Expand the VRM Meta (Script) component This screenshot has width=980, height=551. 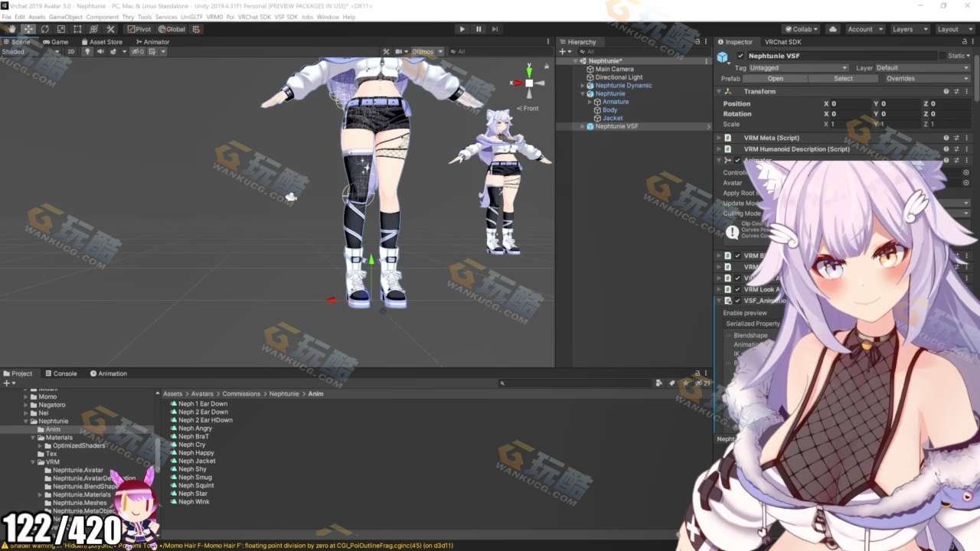(x=719, y=138)
